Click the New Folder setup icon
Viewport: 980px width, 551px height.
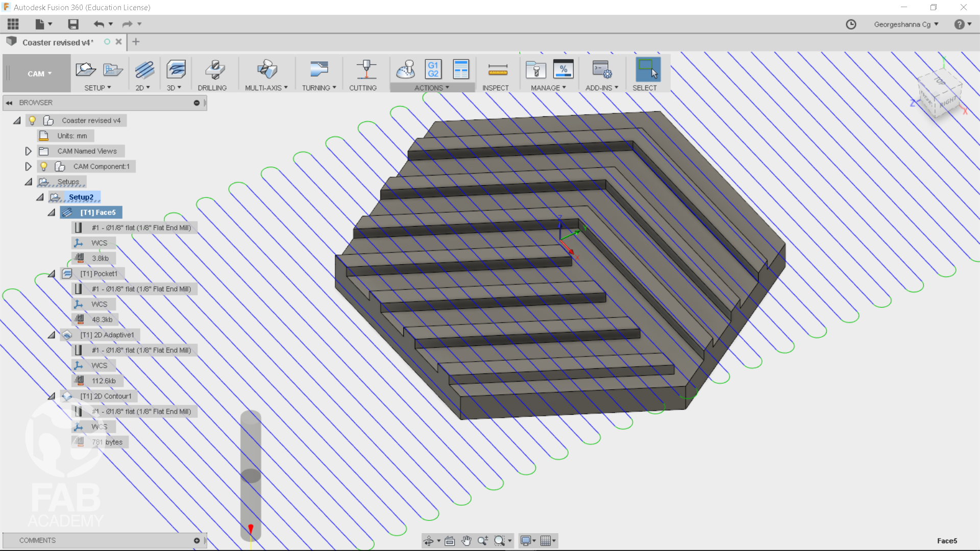click(113, 69)
